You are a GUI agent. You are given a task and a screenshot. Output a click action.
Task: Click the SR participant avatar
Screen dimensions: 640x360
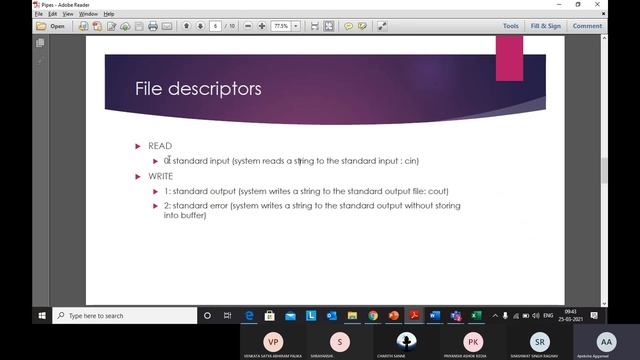tap(540, 342)
